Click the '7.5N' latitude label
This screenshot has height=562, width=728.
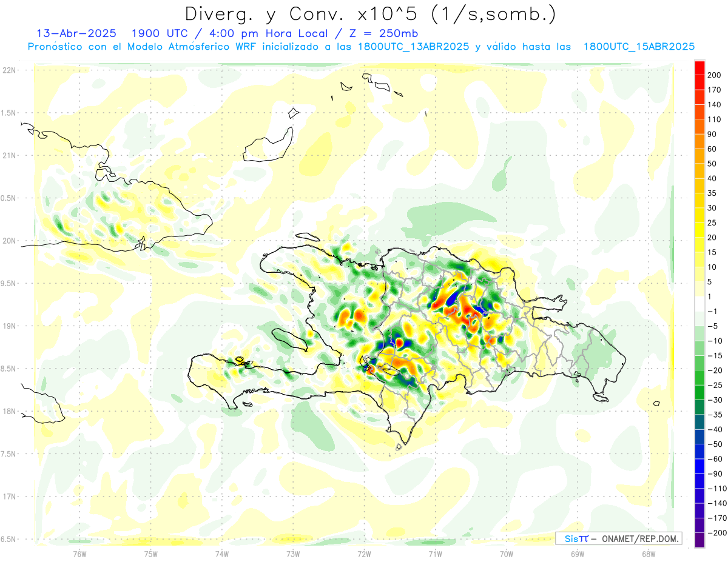(8, 454)
